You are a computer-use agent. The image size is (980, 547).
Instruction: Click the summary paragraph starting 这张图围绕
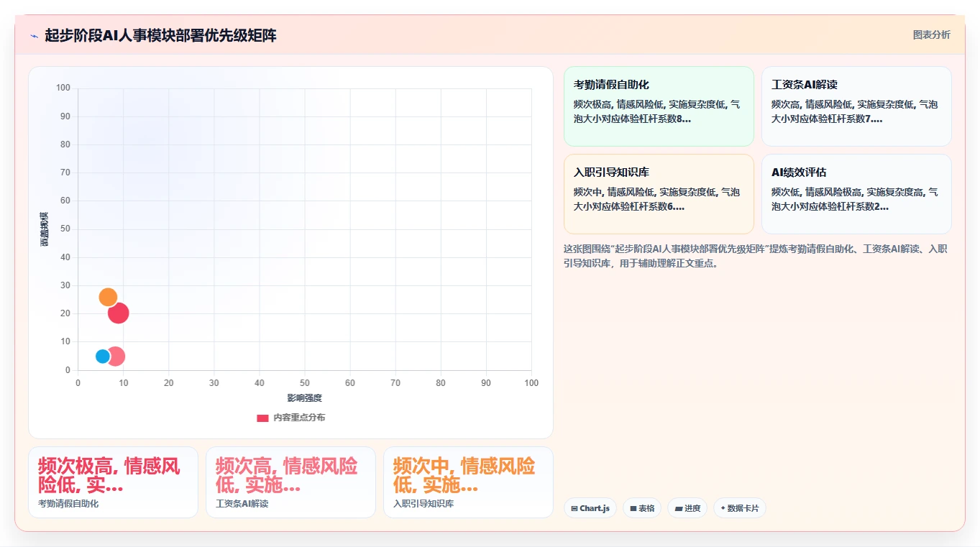point(756,256)
